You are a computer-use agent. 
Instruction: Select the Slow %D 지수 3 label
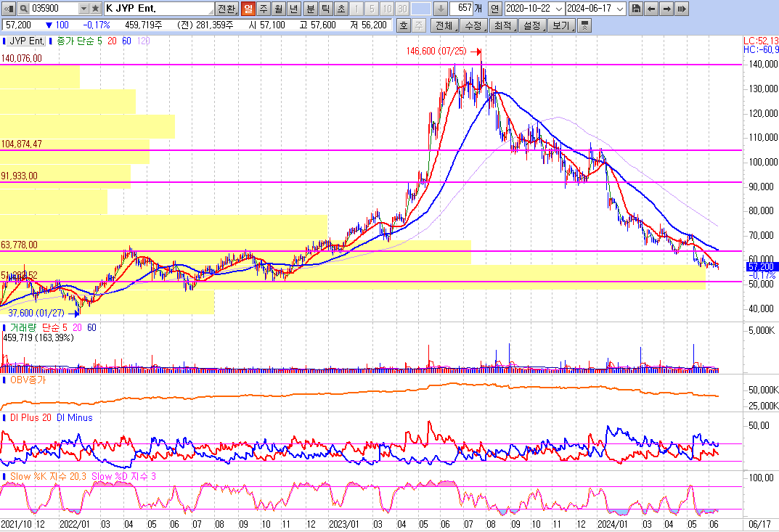123,476
